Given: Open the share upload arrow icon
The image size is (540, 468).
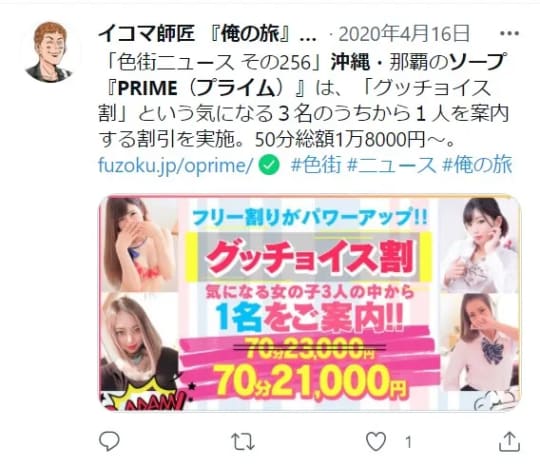Looking at the screenshot, I should pyautogui.click(x=509, y=441).
